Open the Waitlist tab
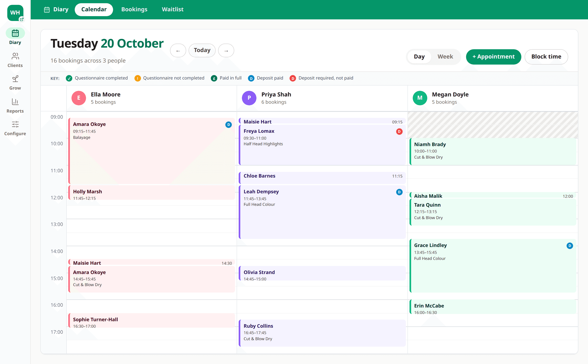Viewport: 588px width, 364px height. tap(172, 10)
